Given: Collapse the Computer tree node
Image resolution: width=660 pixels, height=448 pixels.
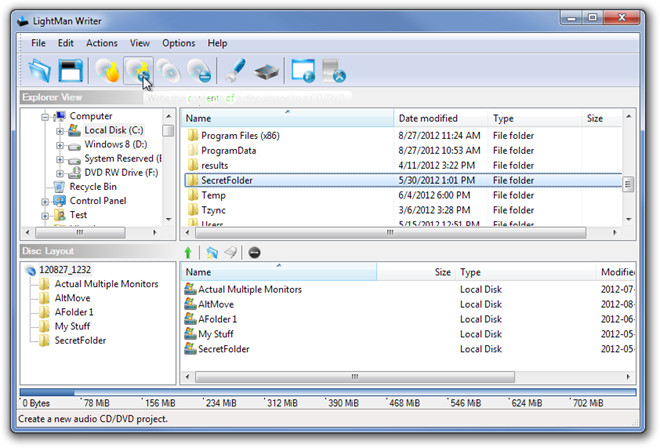Looking at the screenshot, I should click(x=45, y=117).
